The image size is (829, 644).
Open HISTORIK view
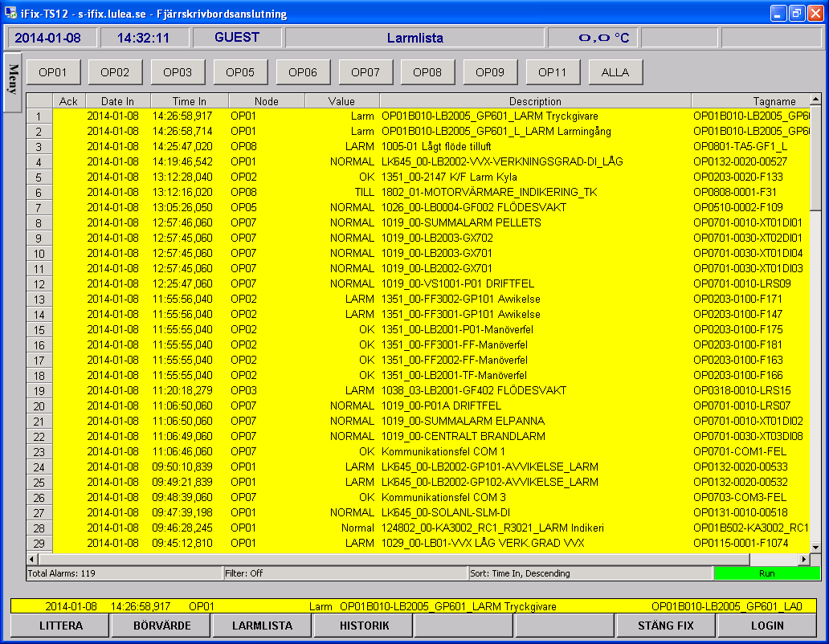coord(364,626)
